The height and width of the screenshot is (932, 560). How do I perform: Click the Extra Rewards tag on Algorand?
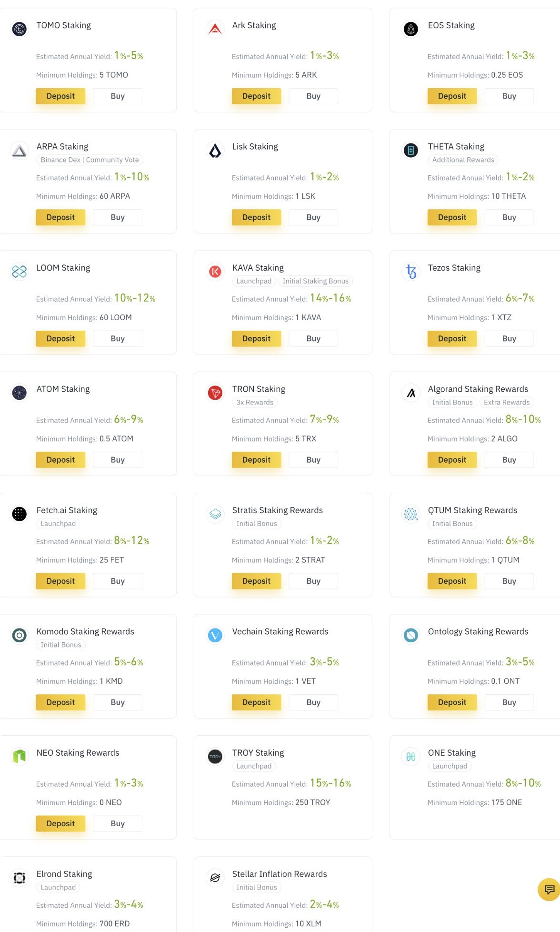[x=507, y=402]
